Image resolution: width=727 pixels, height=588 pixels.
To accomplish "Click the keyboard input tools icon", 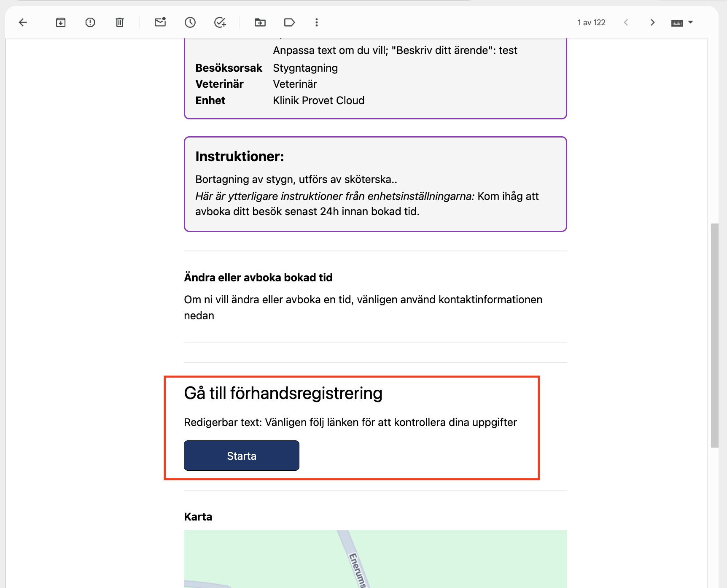I will [677, 23].
